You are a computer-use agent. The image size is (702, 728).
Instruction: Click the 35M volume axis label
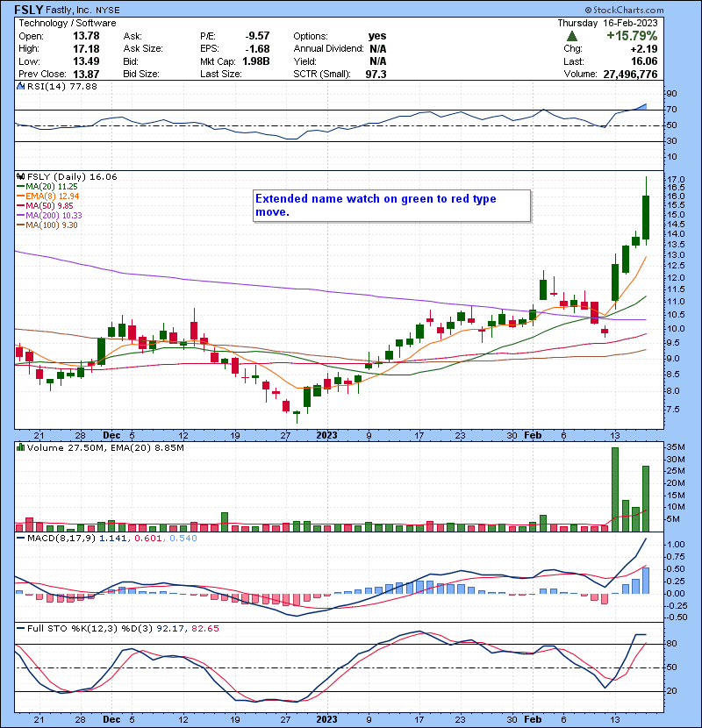click(676, 447)
